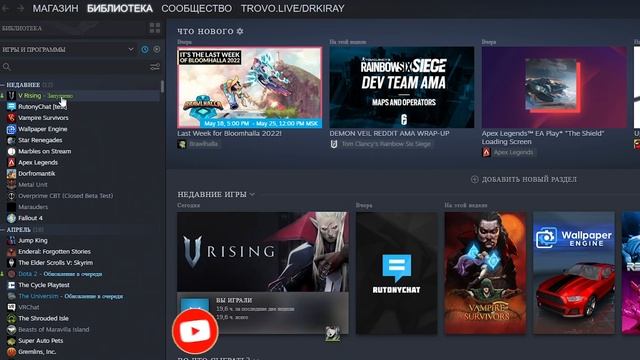
Task: Open the МАГАЗИН store tab
Action: [x=56, y=8]
